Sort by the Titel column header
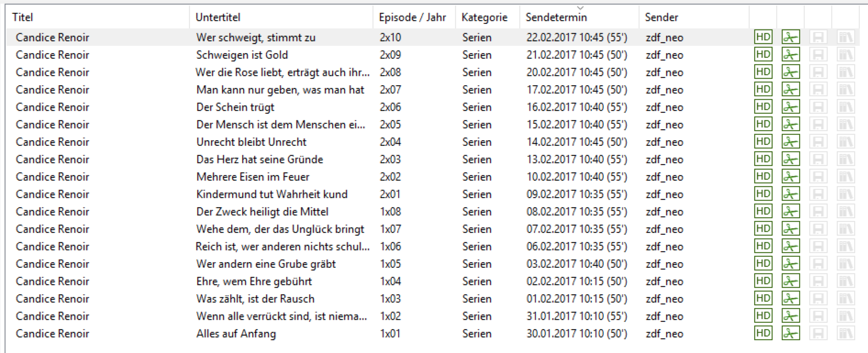Viewport: 868px width, 353px height. coord(22,17)
